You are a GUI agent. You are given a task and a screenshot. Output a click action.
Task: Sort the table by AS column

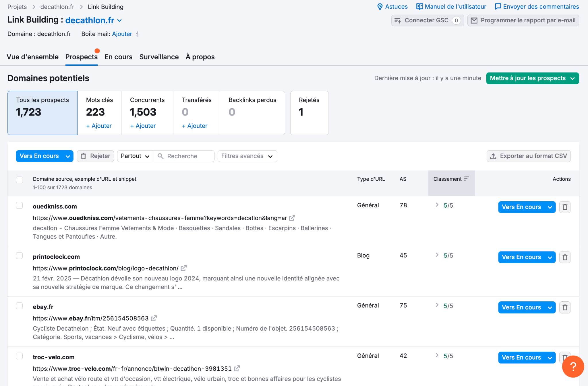[x=403, y=179]
